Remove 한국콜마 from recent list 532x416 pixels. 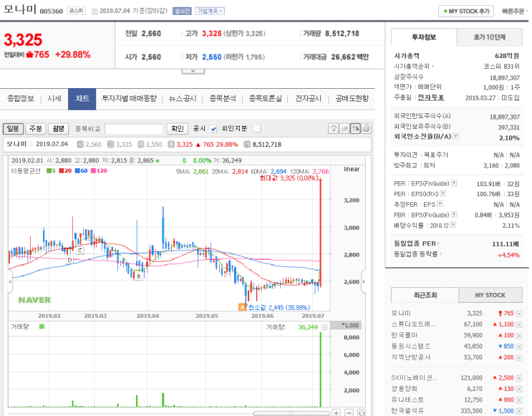pyautogui.click(x=519, y=336)
